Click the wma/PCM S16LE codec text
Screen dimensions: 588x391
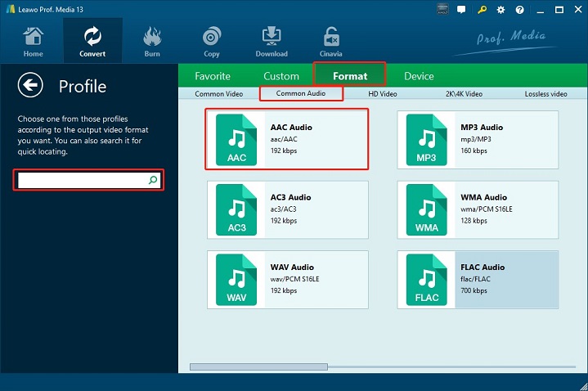pos(487,209)
